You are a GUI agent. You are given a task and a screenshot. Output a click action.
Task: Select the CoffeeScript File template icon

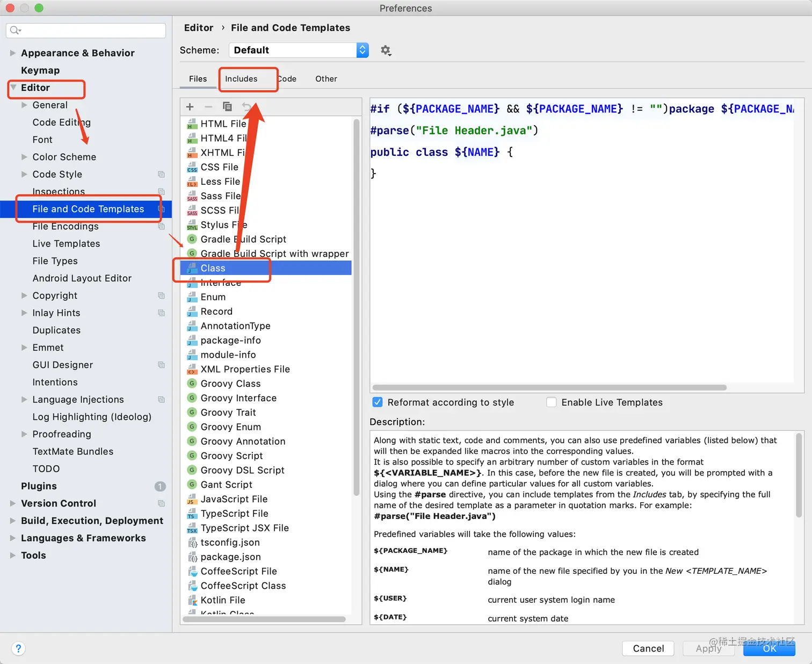(x=192, y=572)
